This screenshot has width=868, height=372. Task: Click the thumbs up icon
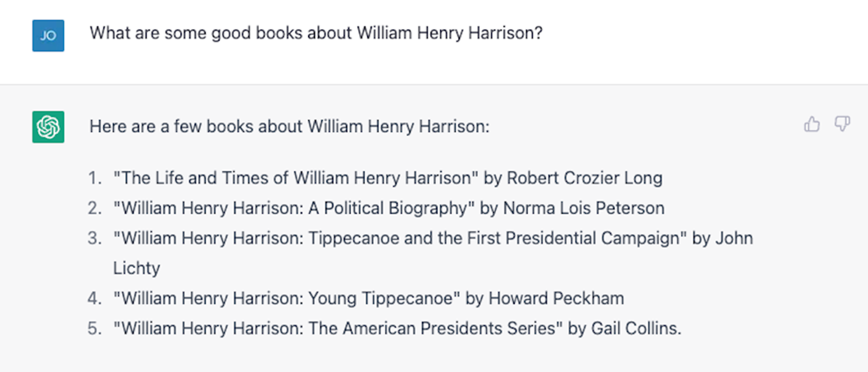(x=812, y=124)
